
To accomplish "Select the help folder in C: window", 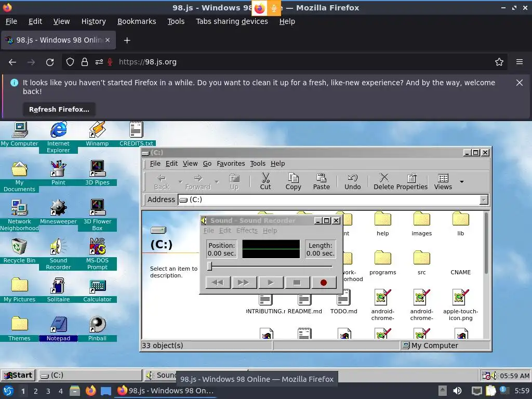I will (x=383, y=224).
